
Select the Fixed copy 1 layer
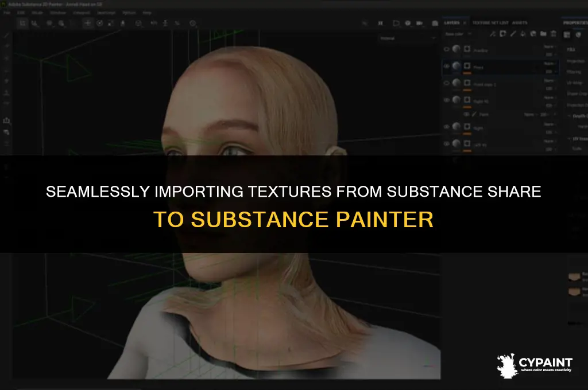pos(500,83)
